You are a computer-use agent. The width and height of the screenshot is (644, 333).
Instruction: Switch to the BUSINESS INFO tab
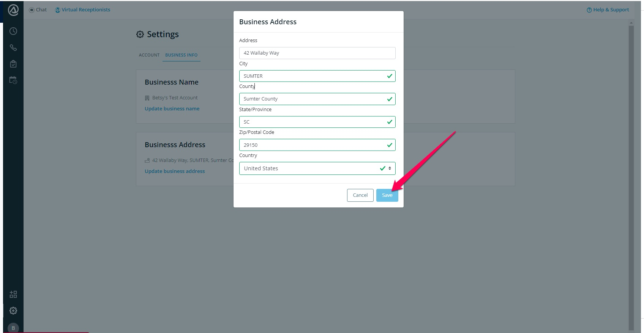[181, 55]
